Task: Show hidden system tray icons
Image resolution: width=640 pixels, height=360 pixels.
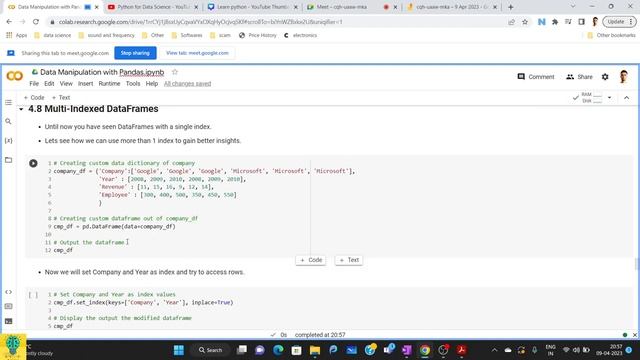Action: [x=494, y=350]
